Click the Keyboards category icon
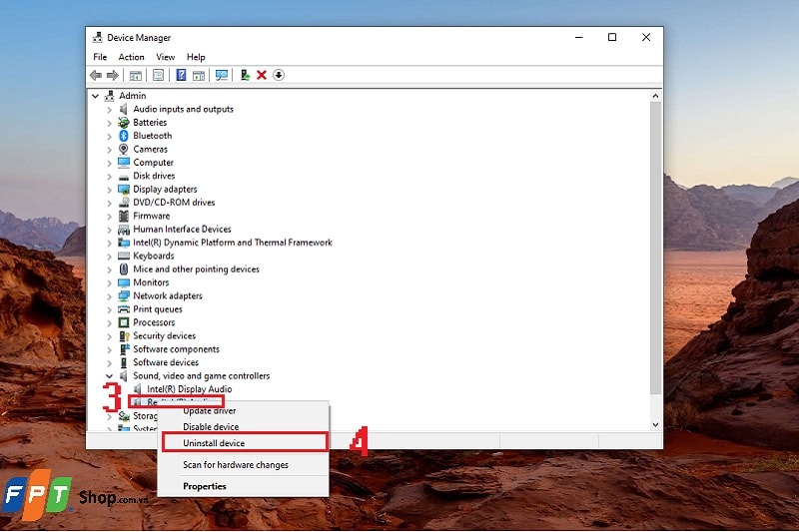Viewport: 799px width, 532px height. pyautogui.click(x=123, y=256)
